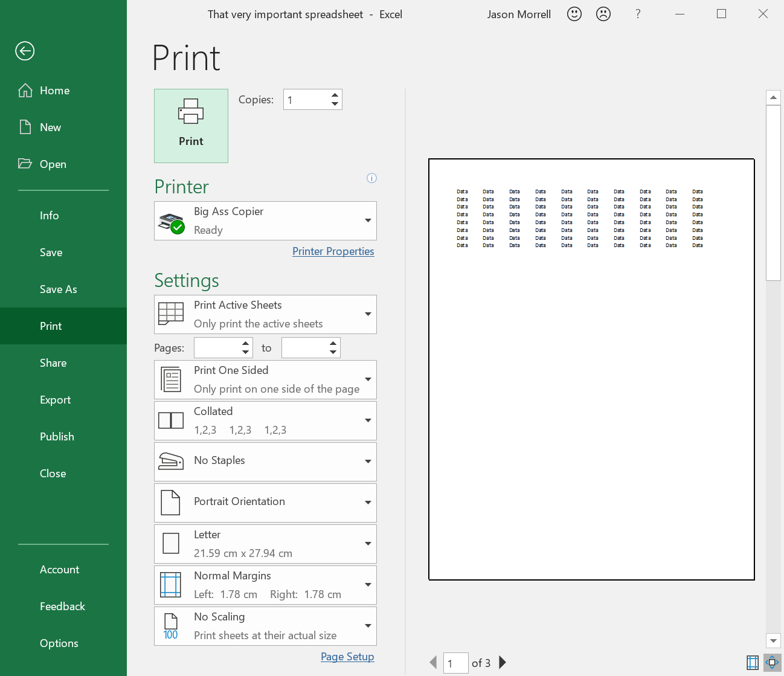Open Home in the sidebar
784x676 pixels.
63,91
